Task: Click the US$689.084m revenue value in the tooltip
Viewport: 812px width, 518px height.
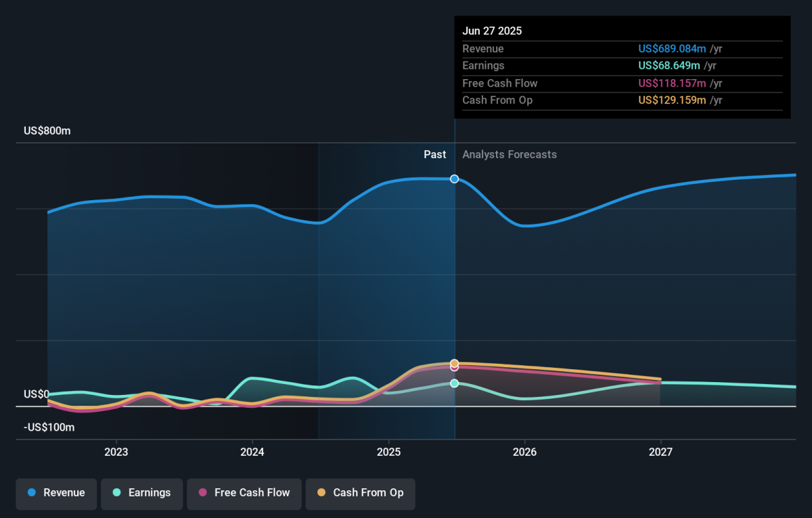Action: [x=672, y=49]
